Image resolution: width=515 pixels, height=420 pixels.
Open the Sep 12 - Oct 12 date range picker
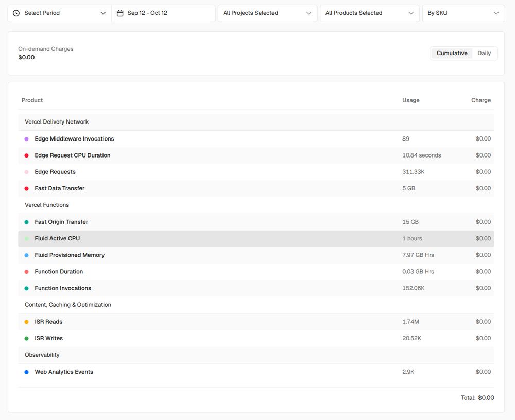coord(163,13)
